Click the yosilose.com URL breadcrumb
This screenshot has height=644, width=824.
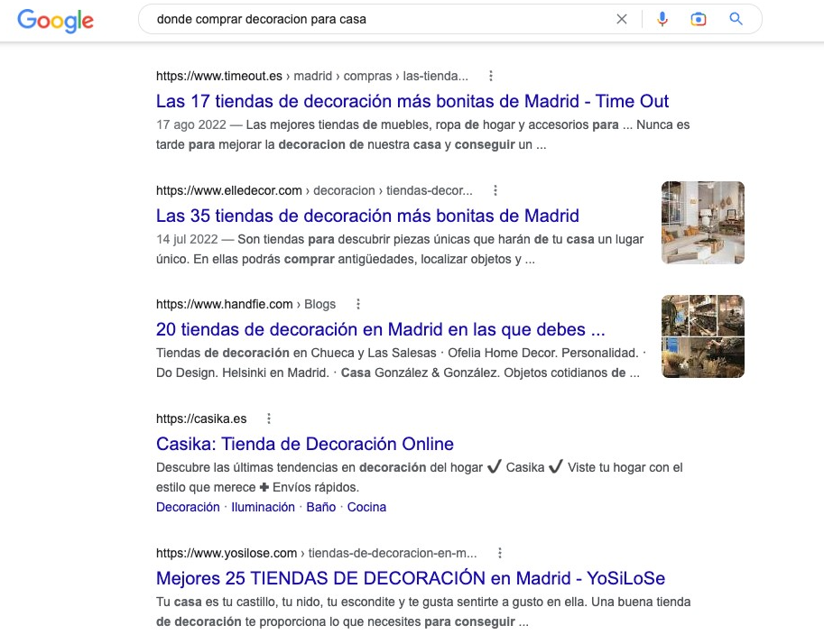pos(317,553)
